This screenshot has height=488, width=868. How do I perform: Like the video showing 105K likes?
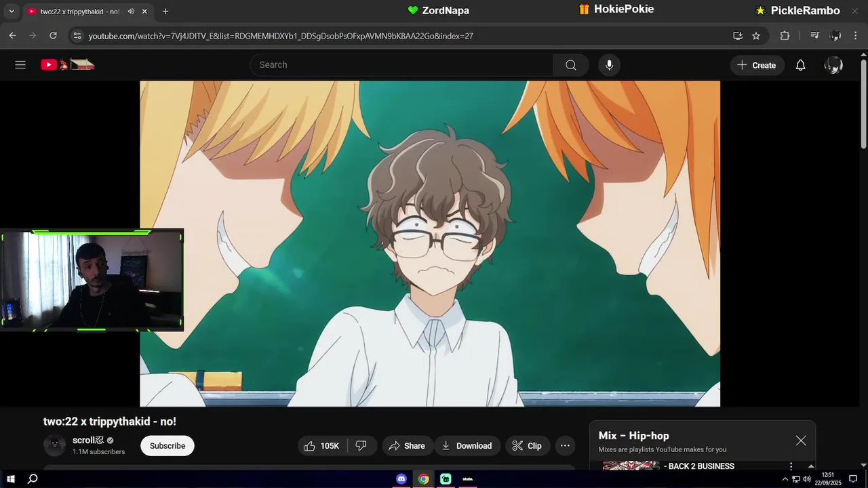[322, 446]
